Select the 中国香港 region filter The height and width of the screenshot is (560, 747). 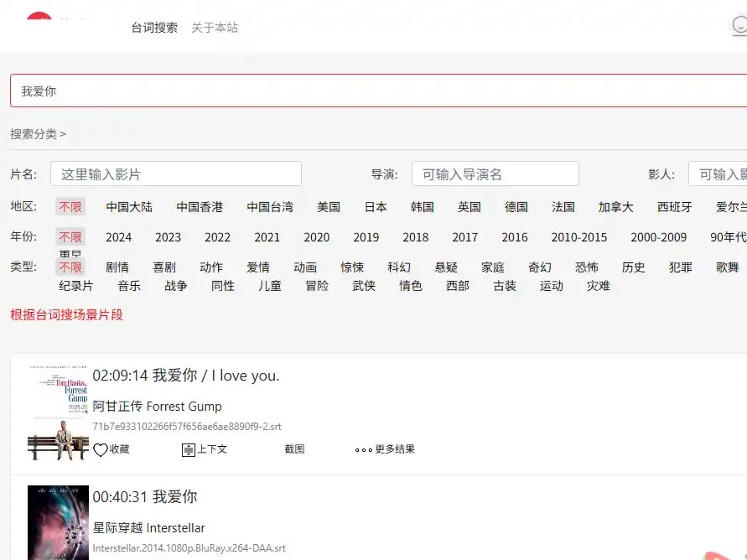(x=200, y=207)
